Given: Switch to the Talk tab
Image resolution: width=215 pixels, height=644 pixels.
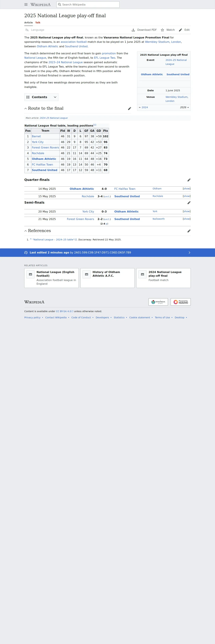Looking at the screenshot, I should coord(38,23).
